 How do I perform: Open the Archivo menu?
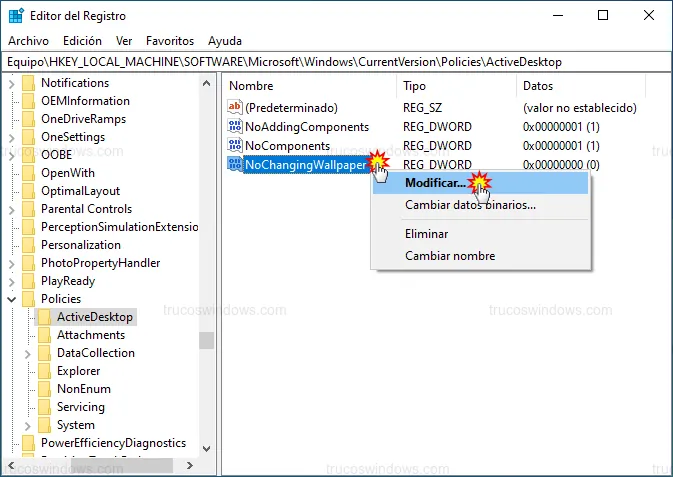tap(28, 41)
